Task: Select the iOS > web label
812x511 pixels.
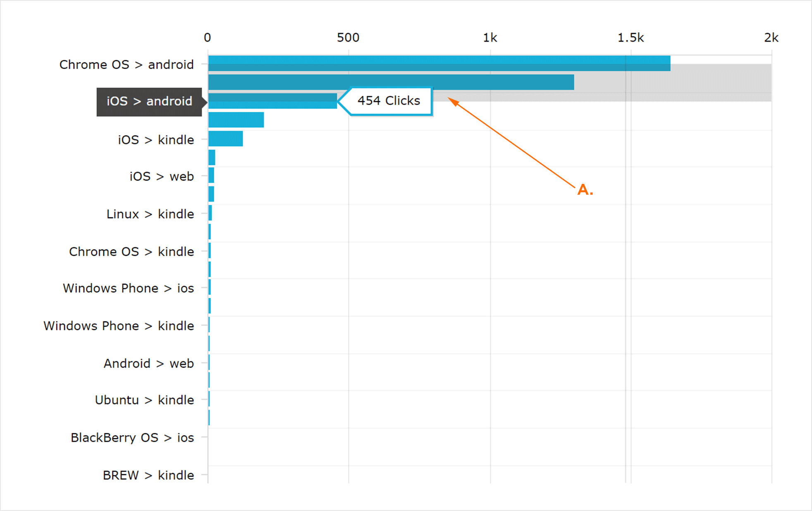Action: tap(162, 177)
